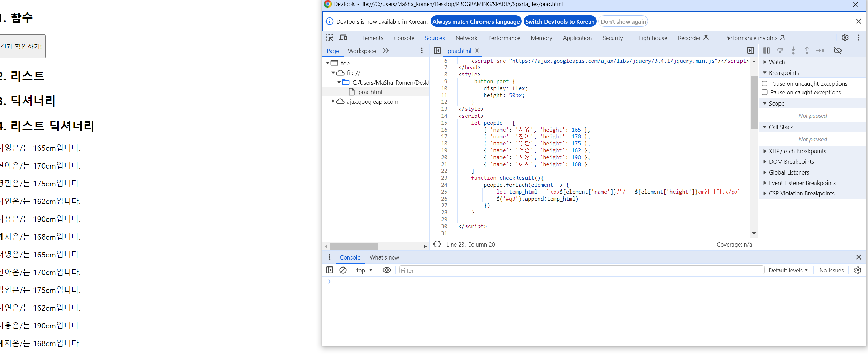Step to the next statement
Image resolution: width=868 pixels, height=356 pixels.
click(x=820, y=51)
